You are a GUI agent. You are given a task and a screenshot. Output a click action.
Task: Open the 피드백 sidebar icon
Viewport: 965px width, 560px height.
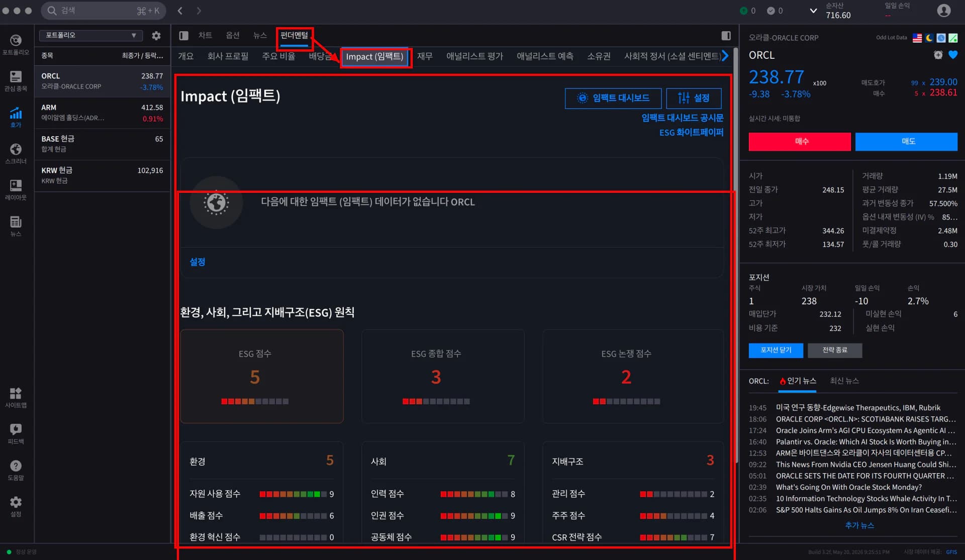pos(16,433)
